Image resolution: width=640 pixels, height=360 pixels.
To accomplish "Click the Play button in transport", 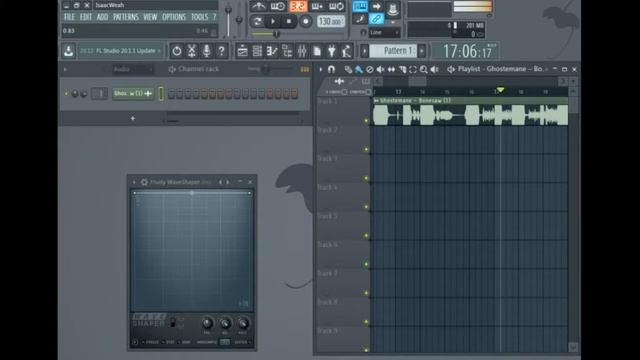I will click(x=273, y=21).
